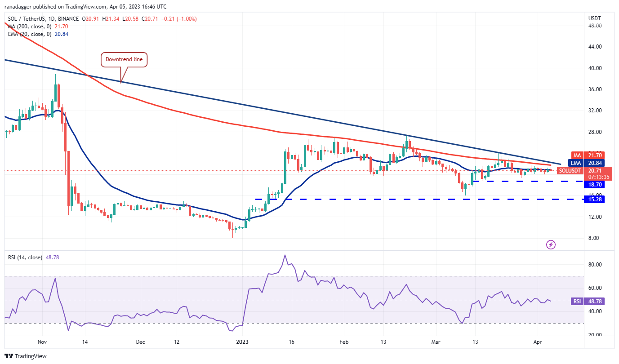Click the USDT currency label atop price axis
The image size is (619, 364).
593,17
